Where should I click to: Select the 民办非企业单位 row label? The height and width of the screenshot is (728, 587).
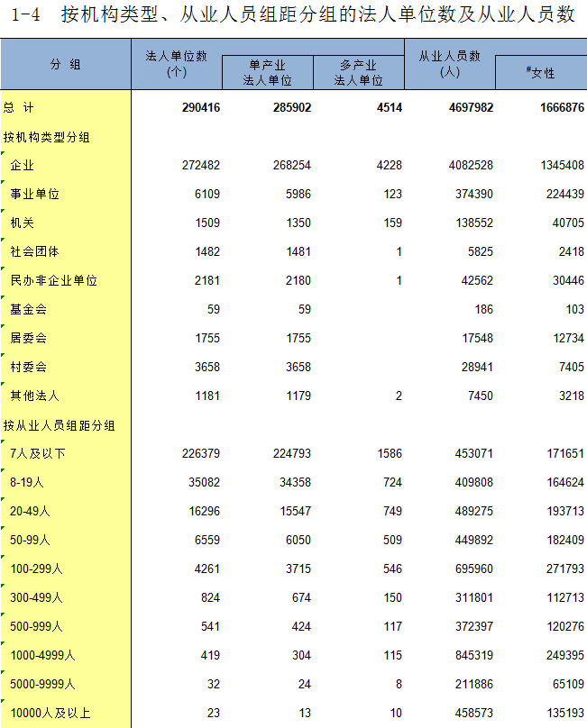click(x=53, y=280)
